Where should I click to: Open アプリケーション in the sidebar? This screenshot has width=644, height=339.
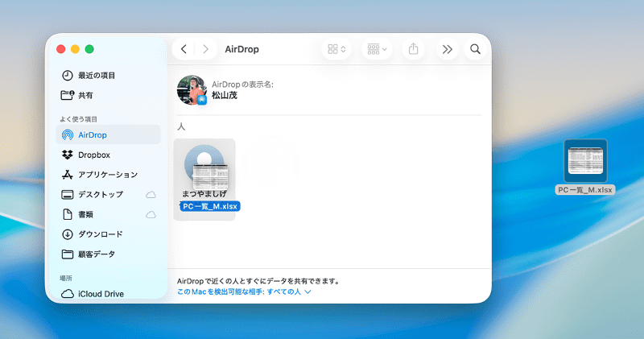click(x=108, y=175)
